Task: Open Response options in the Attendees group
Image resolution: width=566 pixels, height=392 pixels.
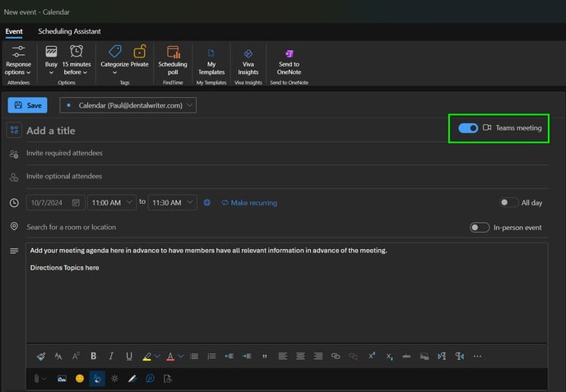Action: pyautogui.click(x=18, y=60)
